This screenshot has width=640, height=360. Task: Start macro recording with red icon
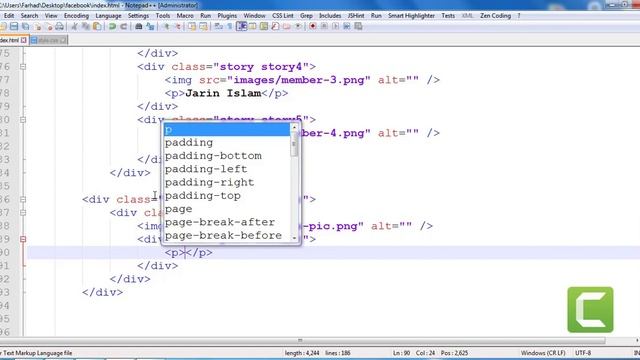click(313, 27)
